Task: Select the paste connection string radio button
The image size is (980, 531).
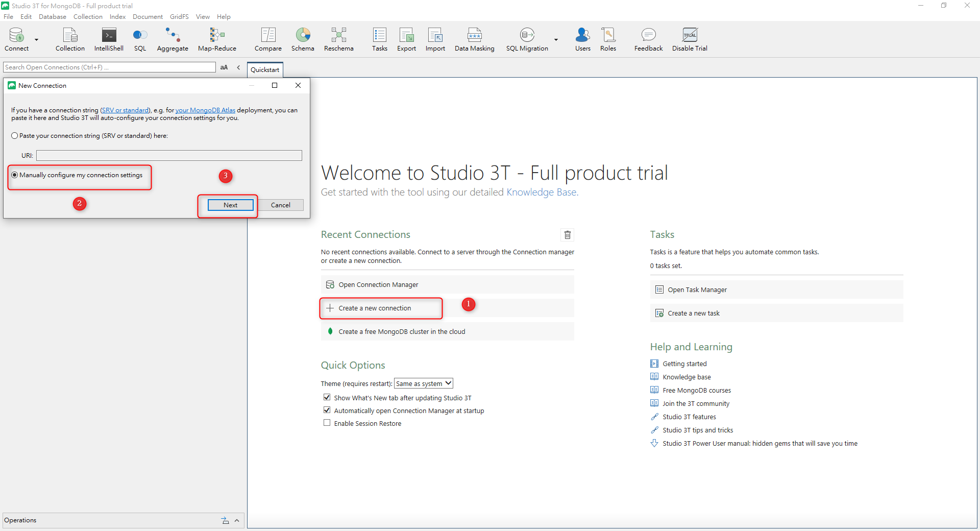Action: (15, 136)
